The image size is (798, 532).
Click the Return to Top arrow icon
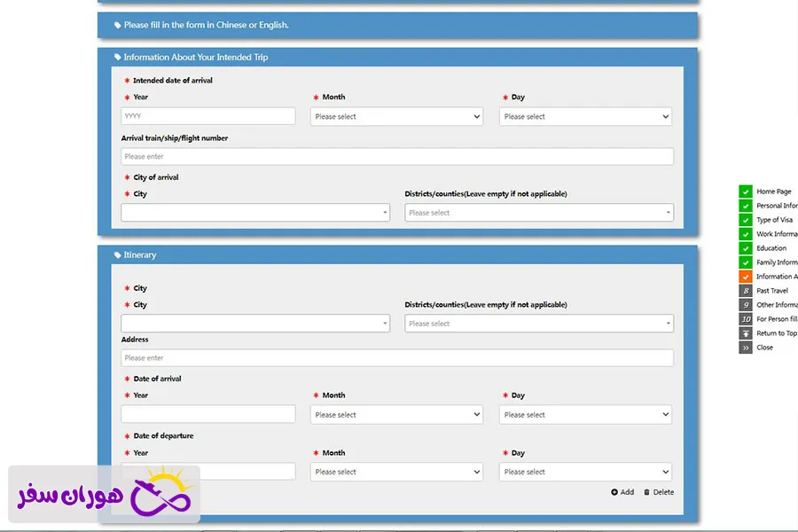click(x=746, y=333)
